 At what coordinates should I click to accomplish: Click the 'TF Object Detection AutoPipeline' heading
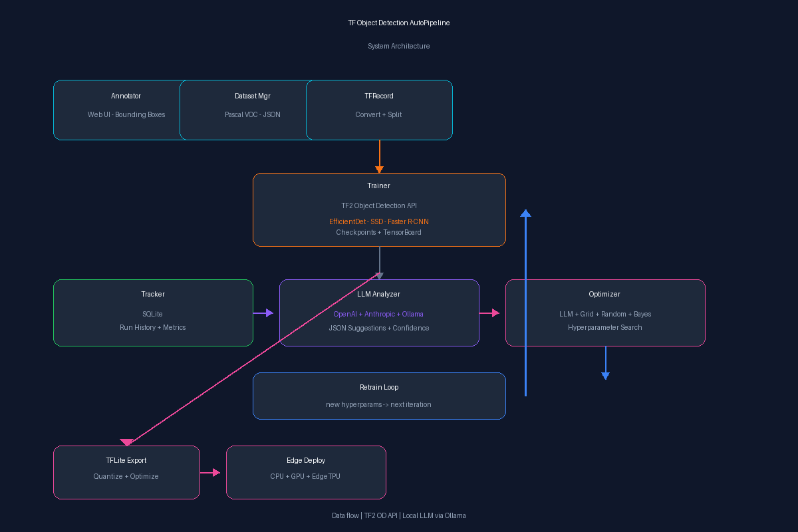tap(399, 23)
